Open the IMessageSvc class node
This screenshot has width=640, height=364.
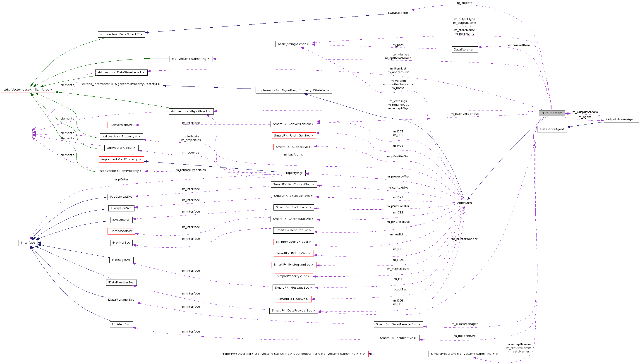coord(121,260)
